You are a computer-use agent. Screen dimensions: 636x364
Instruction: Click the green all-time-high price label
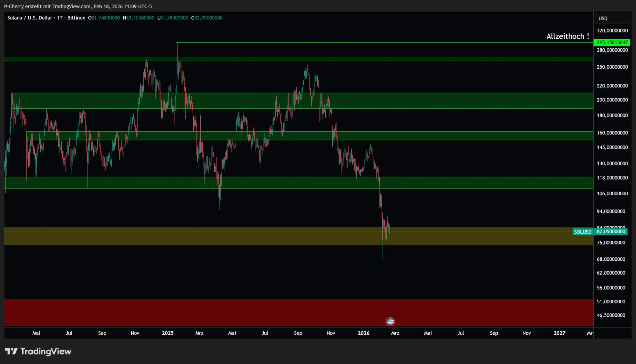click(x=612, y=42)
